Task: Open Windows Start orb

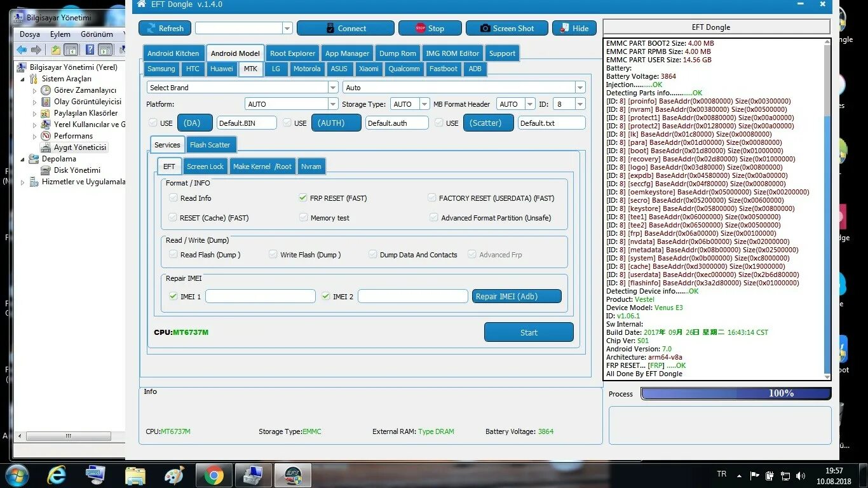Action: [x=17, y=475]
